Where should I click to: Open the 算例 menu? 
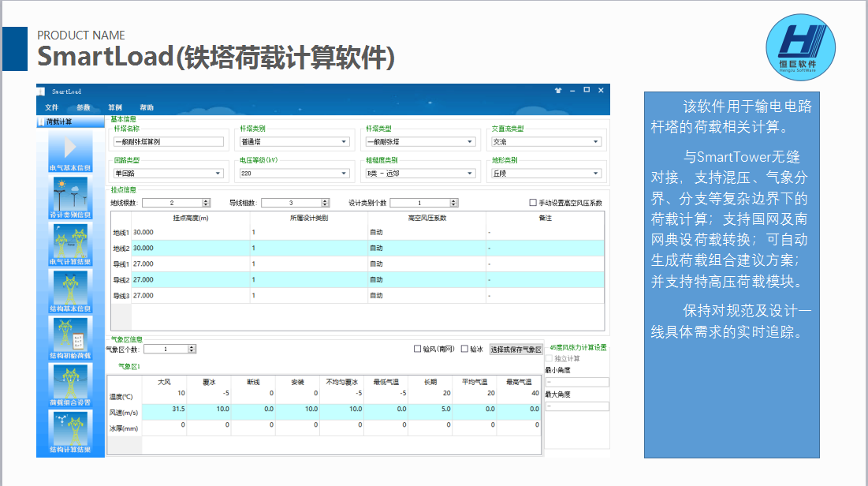[x=115, y=107]
